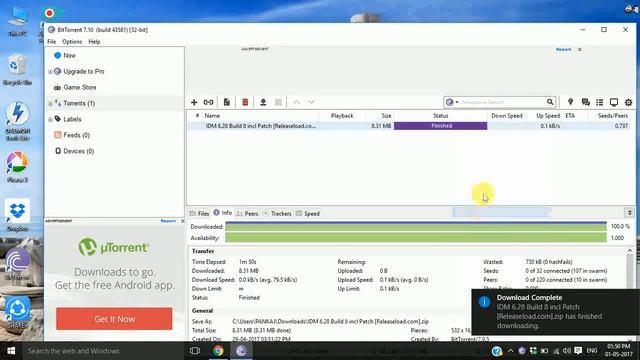
Task: Switch to the Files tab
Action: (199, 213)
